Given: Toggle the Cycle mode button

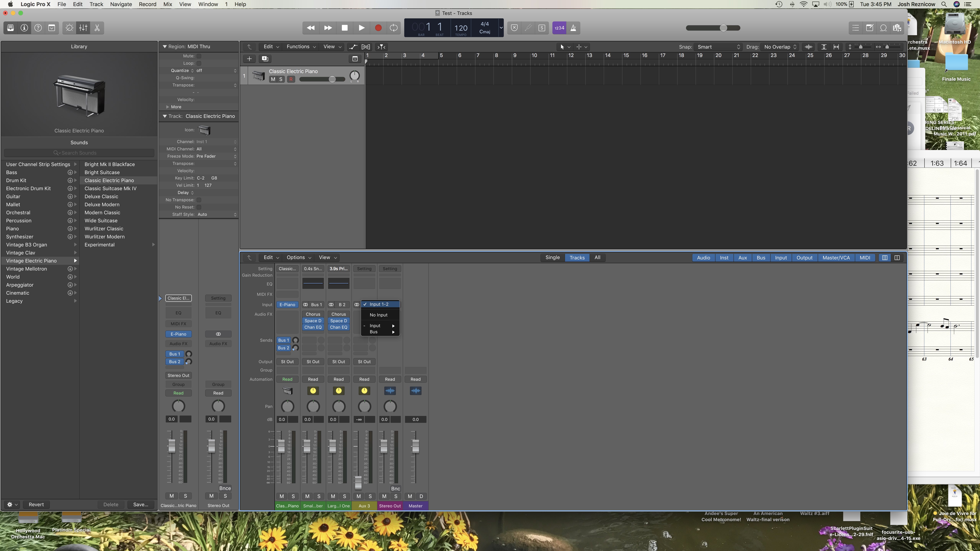Looking at the screenshot, I should (394, 28).
